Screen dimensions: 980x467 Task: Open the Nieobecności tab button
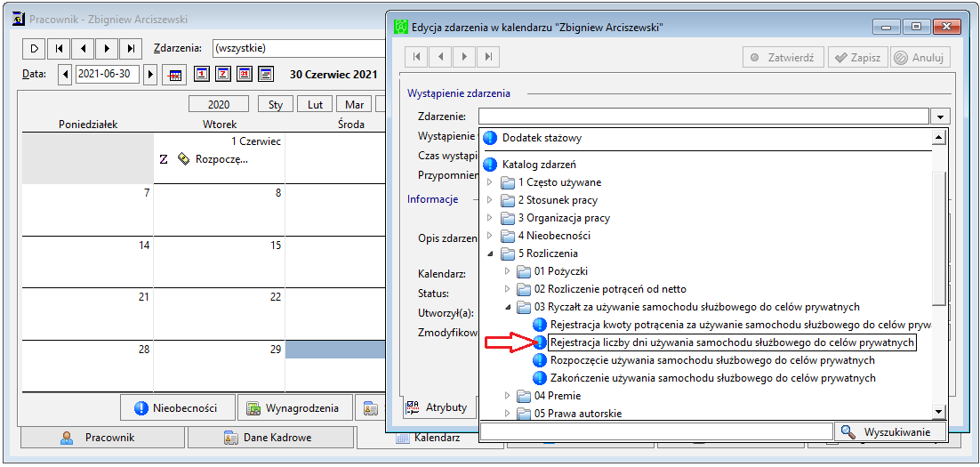point(178,408)
